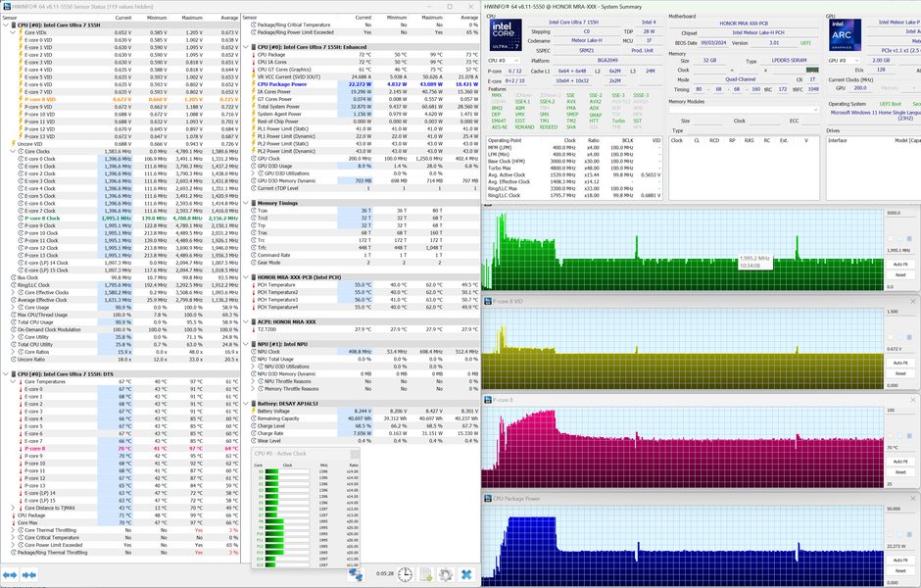
Task: Open sensor settings gear icon
Action: tap(446, 574)
